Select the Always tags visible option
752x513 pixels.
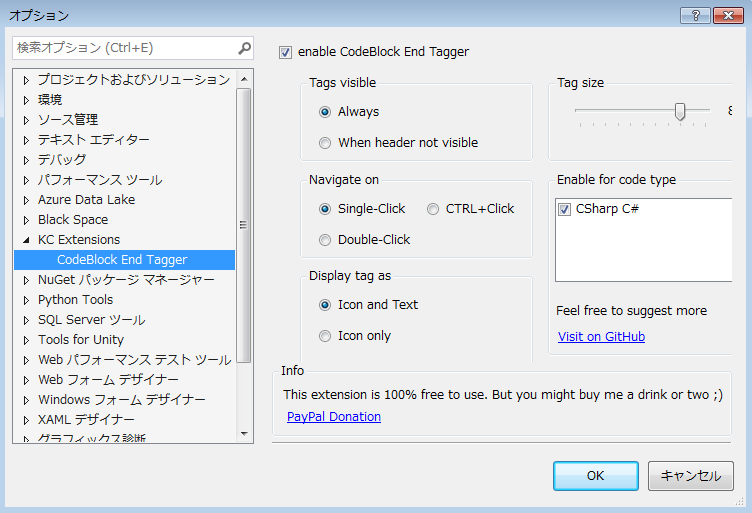point(325,112)
